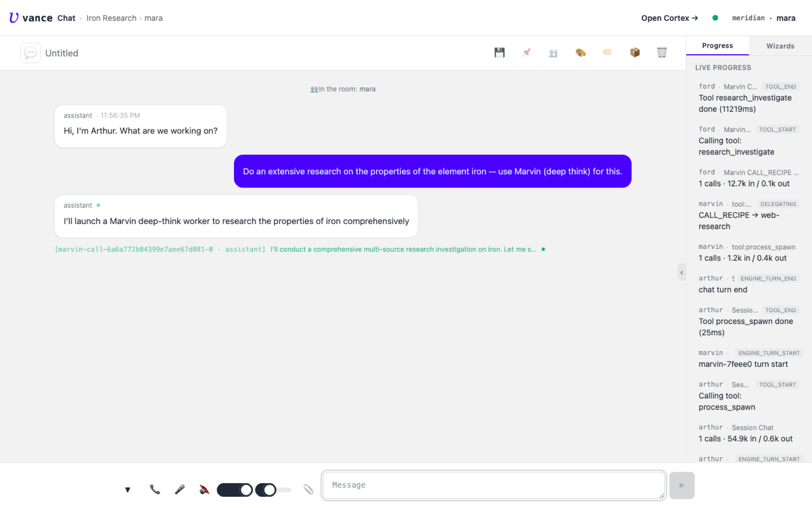The image size is (812, 508).
Task: Click the meridian workspace label
Action: pyautogui.click(x=748, y=18)
